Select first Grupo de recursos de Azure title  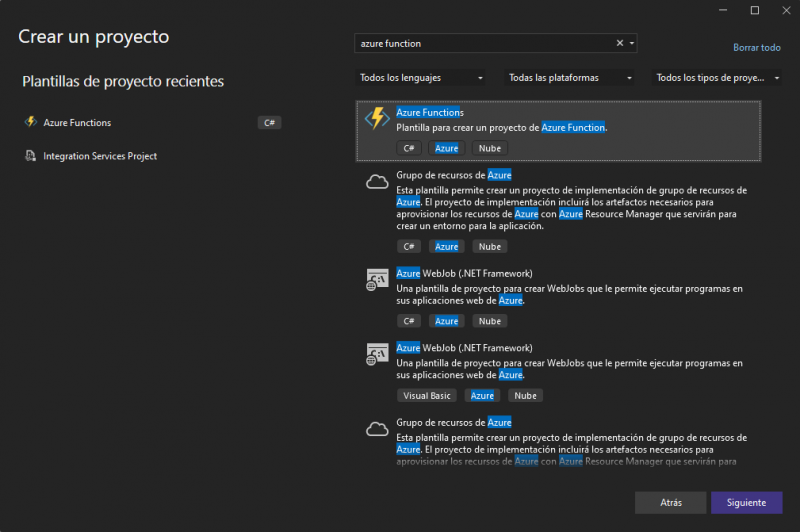454,175
